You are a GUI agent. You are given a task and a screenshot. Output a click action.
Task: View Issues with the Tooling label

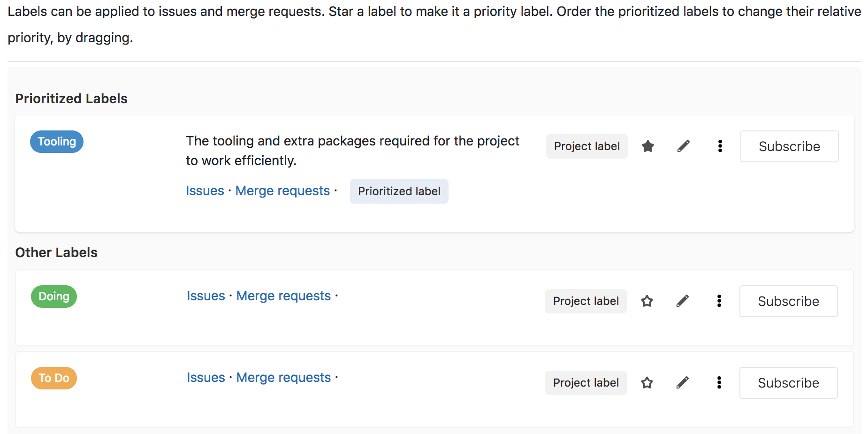tap(205, 191)
